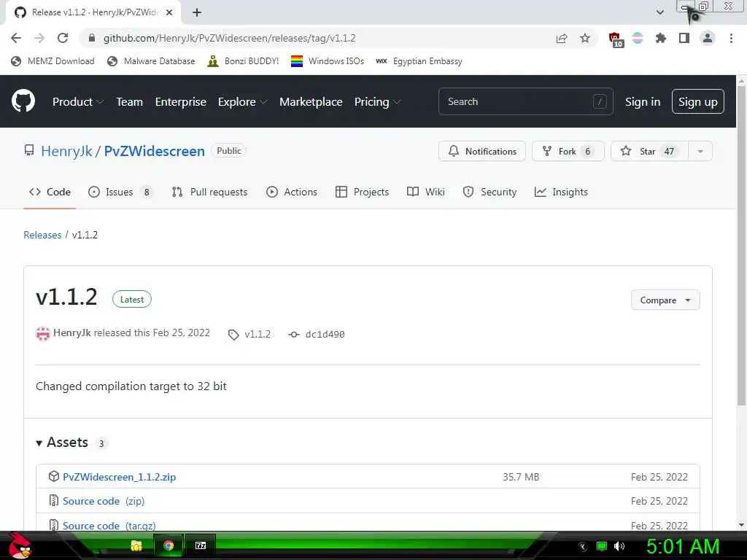Open Bonzi BUDDY! bookmark
Viewport: 747px width, 560px height.
click(243, 61)
